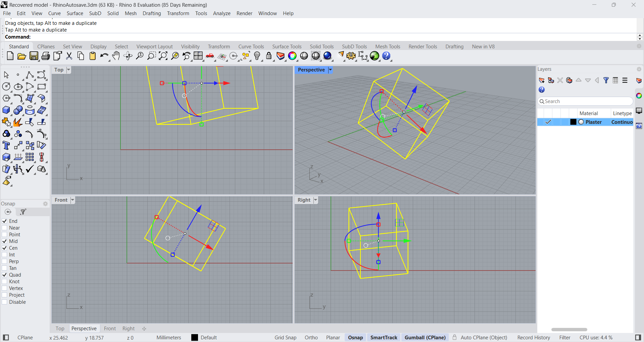Uncheck the Quad osnap checkbox
Viewport: 644px width, 342px height.
[x=5, y=275]
